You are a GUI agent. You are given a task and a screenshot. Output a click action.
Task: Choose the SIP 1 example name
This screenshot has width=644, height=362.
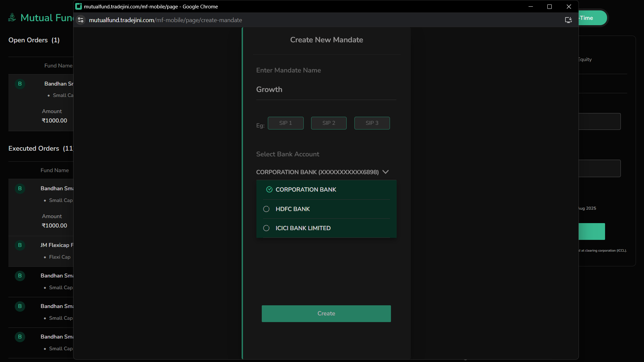[286, 123]
